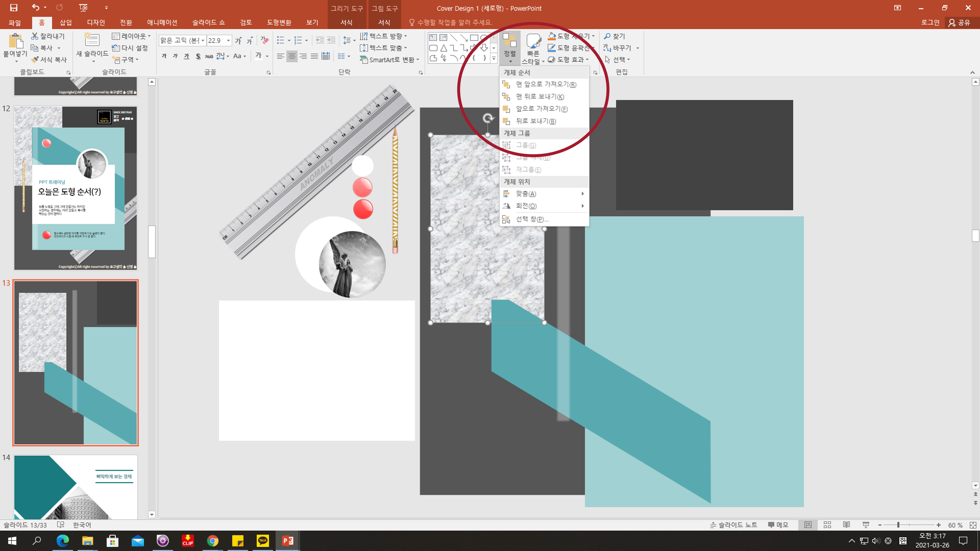This screenshot has height=551, width=980.
Task: Switch to Slide Sorter view in status bar
Action: click(827, 525)
